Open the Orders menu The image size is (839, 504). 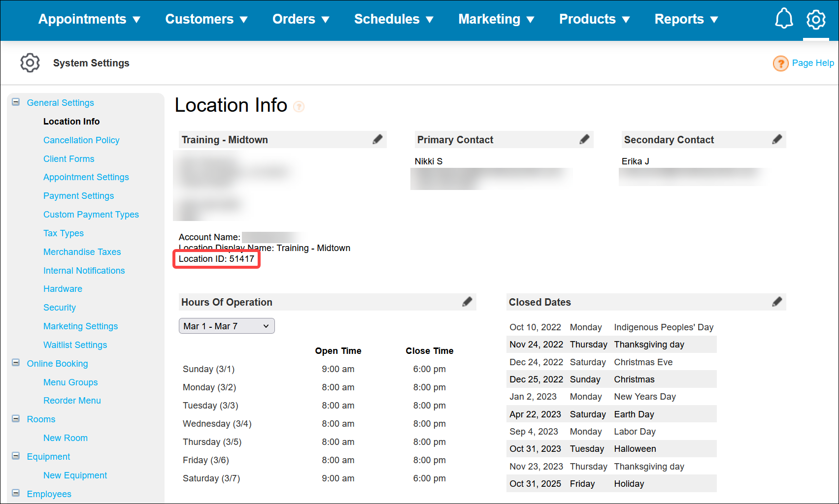[x=301, y=19]
